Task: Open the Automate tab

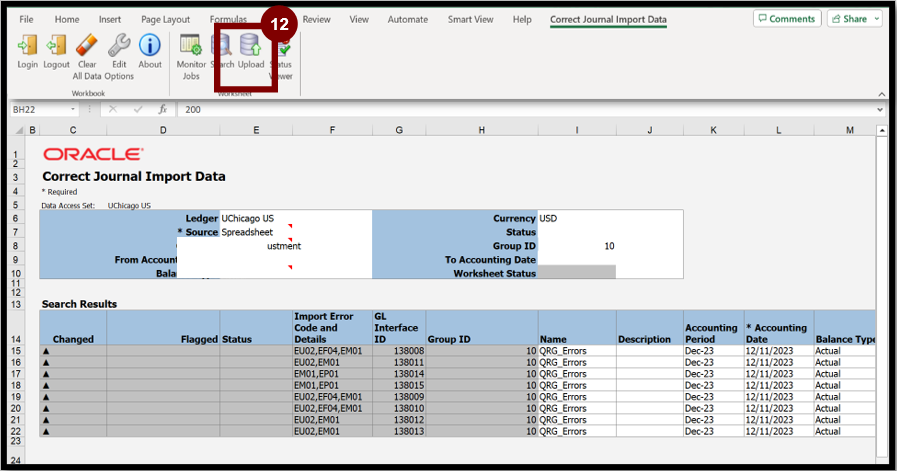Action: pos(408,19)
